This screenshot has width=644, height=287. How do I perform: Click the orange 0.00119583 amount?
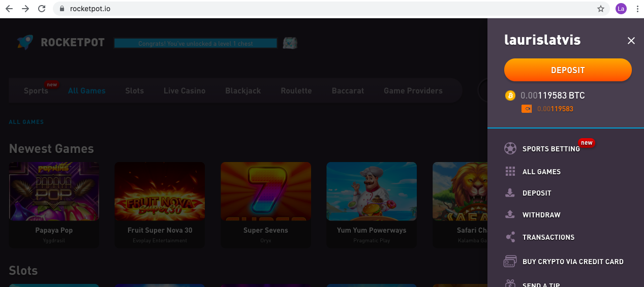pos(555,109)
